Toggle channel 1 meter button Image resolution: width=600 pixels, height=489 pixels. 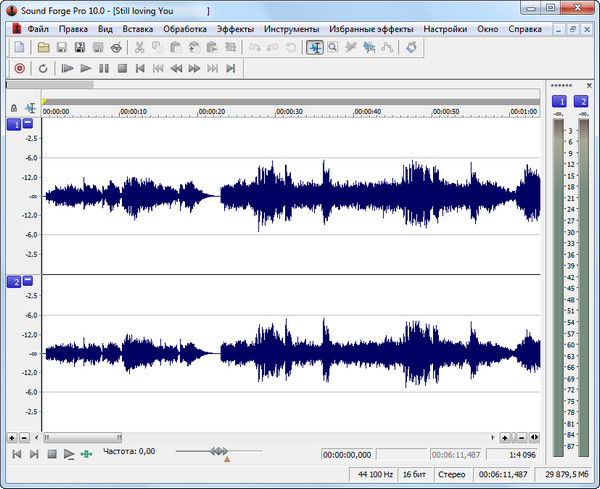click(557, 102)
